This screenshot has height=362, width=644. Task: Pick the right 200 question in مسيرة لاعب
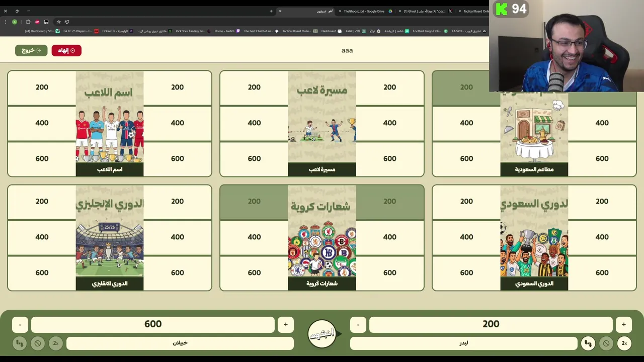[389, 87]
